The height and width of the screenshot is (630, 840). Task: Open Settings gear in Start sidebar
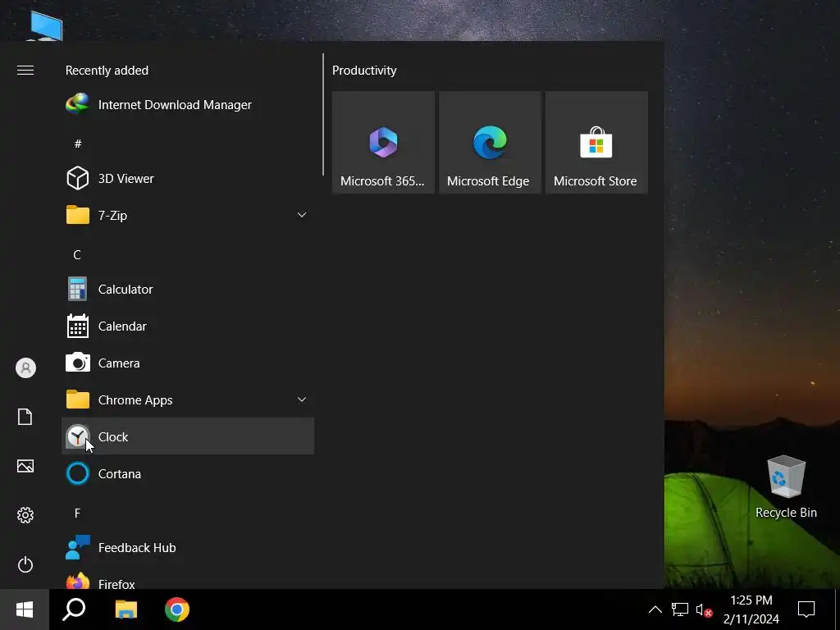[25, 515]
